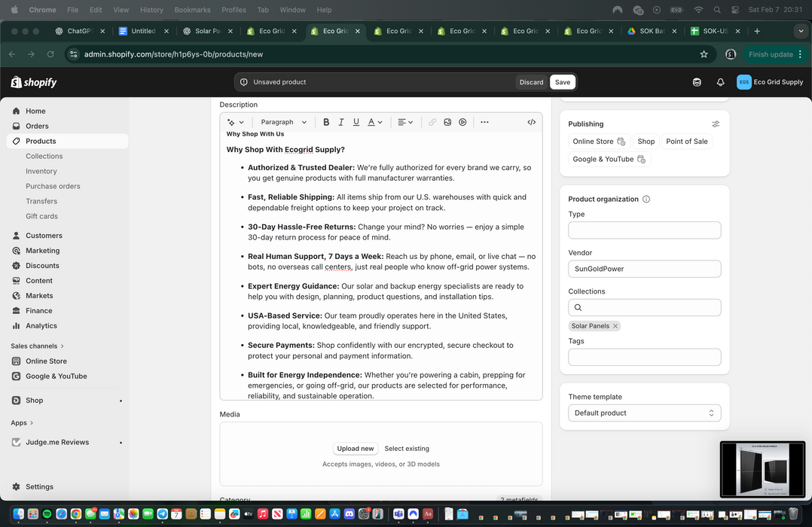Click into the Tags input field
Screen dimensions: 812x527
point(644,357)
